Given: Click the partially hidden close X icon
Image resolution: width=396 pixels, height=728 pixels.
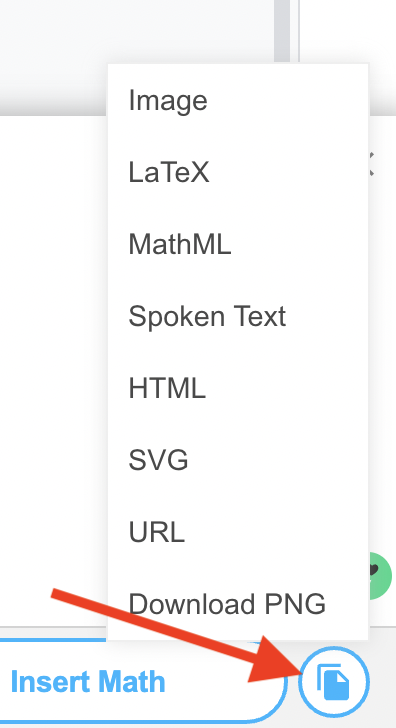Looking at the screenshot, I should (371, 164).
